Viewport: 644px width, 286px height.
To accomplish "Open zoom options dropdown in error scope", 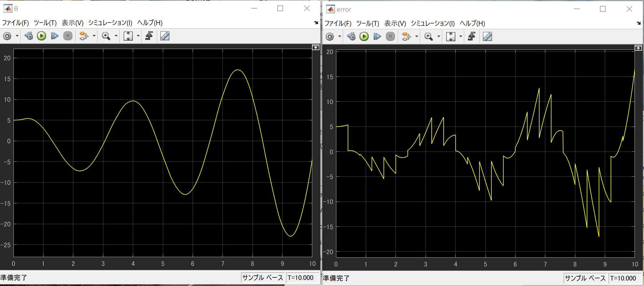I will pos(438,37).
